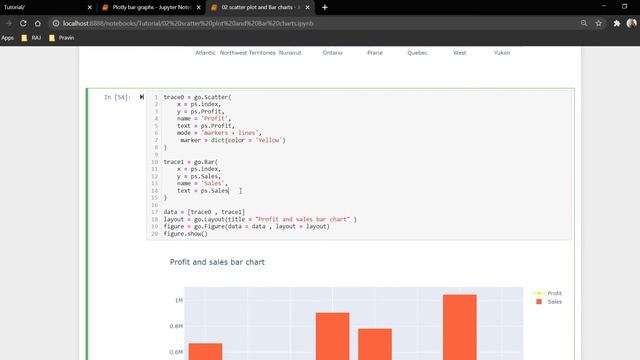
Task: Toggle the Sales trace in the legend
Action: 549,302
